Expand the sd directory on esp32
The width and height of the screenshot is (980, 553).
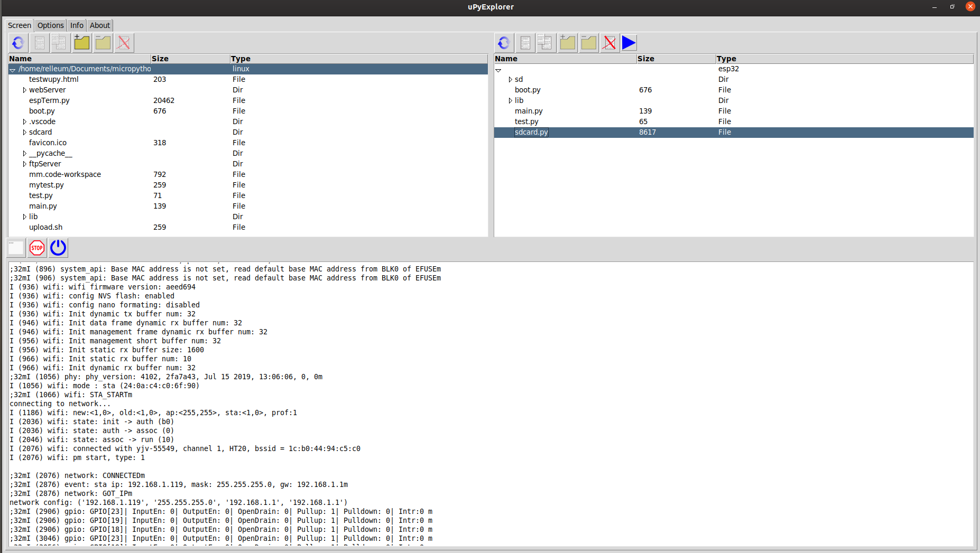pyautogui.click(x=510, y=80)
